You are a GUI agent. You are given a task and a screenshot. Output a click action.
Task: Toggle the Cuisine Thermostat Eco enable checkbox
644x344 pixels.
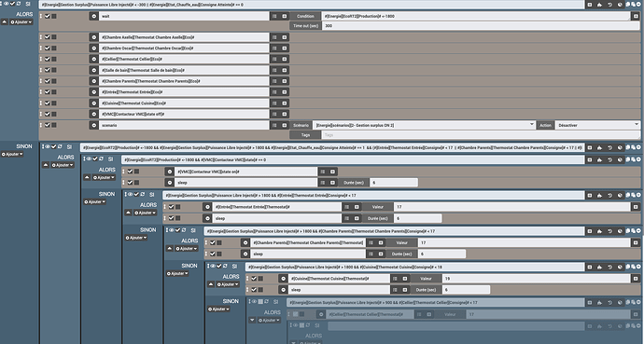(48, 103)
